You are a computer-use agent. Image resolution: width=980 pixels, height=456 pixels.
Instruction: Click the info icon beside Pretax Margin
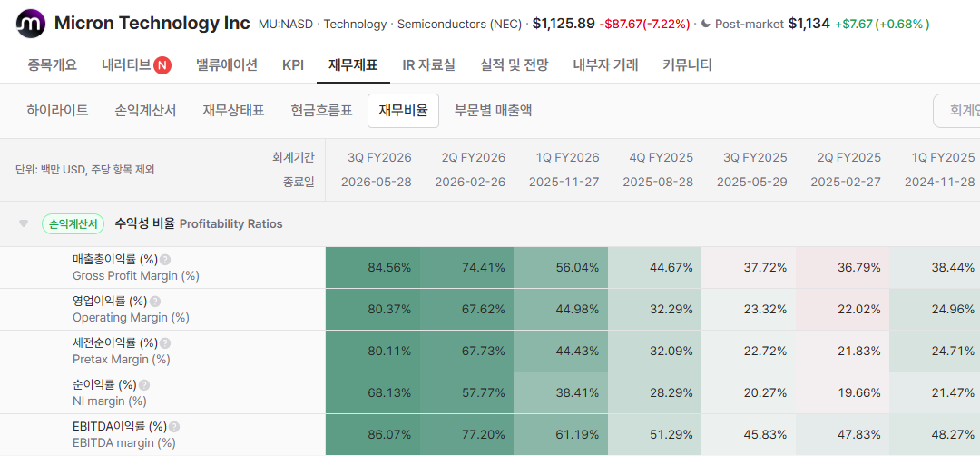(x=165, y=343)
